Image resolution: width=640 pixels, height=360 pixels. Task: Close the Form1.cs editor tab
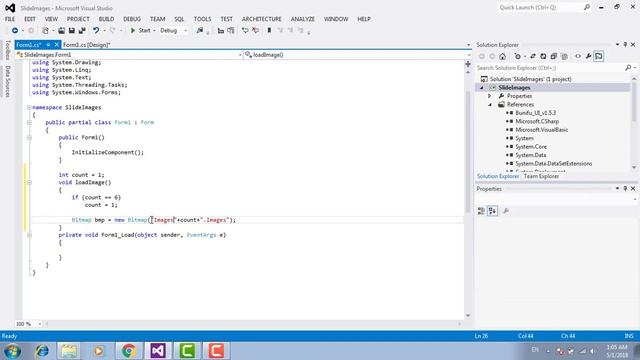pos(57,45)
